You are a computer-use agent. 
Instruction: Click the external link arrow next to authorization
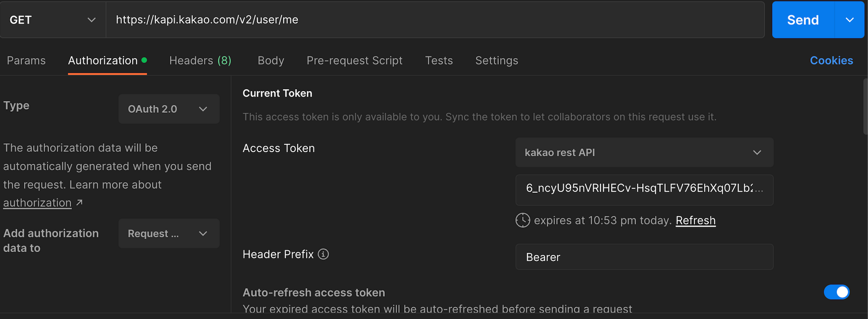(x=79, y=202)
